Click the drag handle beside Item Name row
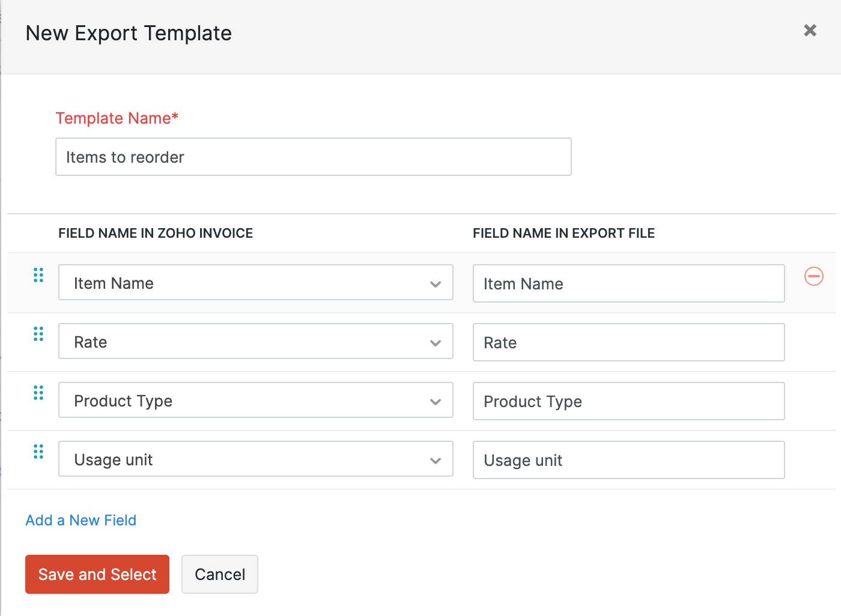 click(38, 276)
